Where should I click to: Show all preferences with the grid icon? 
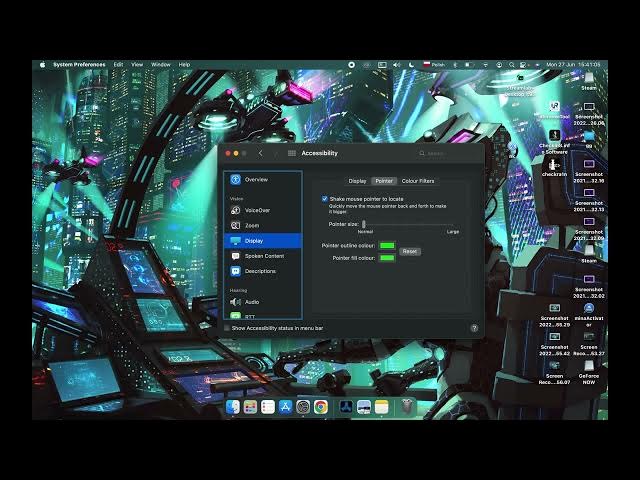[x=292, y=153]
